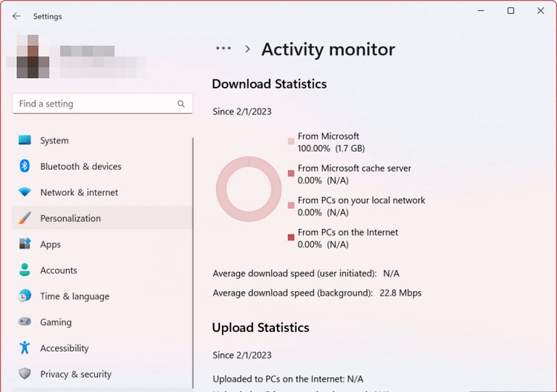Click Since 2/1/2023 under Download Statistics

242,111
